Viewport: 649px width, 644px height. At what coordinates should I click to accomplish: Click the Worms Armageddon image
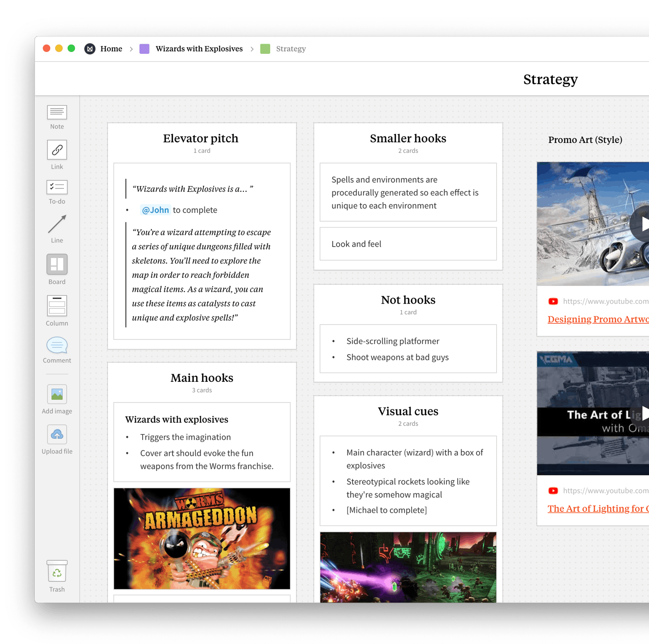(202, 539)
